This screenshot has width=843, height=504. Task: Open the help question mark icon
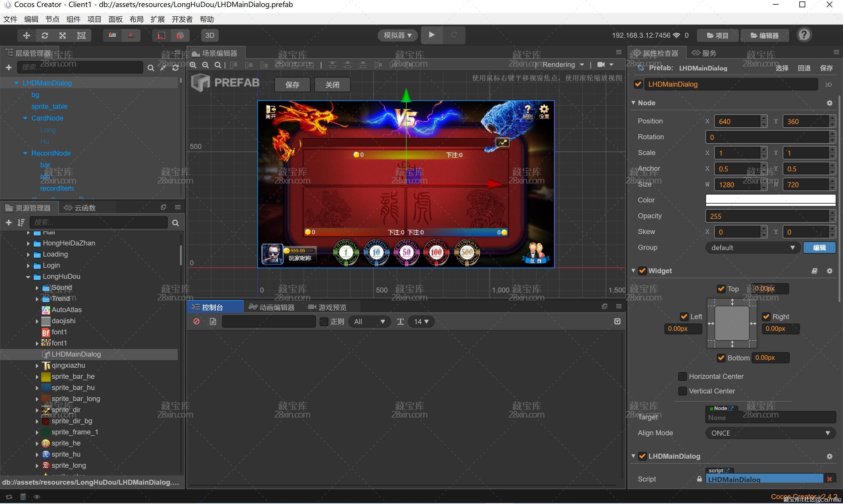[x=804, y=35]
